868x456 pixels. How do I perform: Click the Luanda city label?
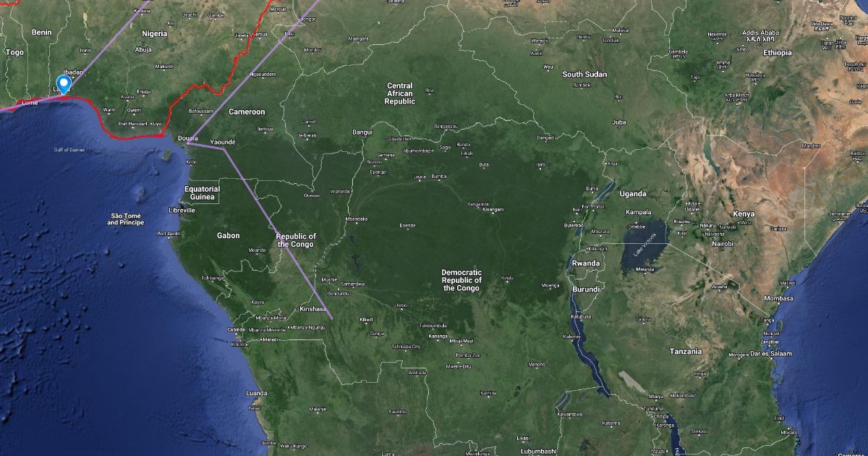pyautogui.click(x=257, y=393)
